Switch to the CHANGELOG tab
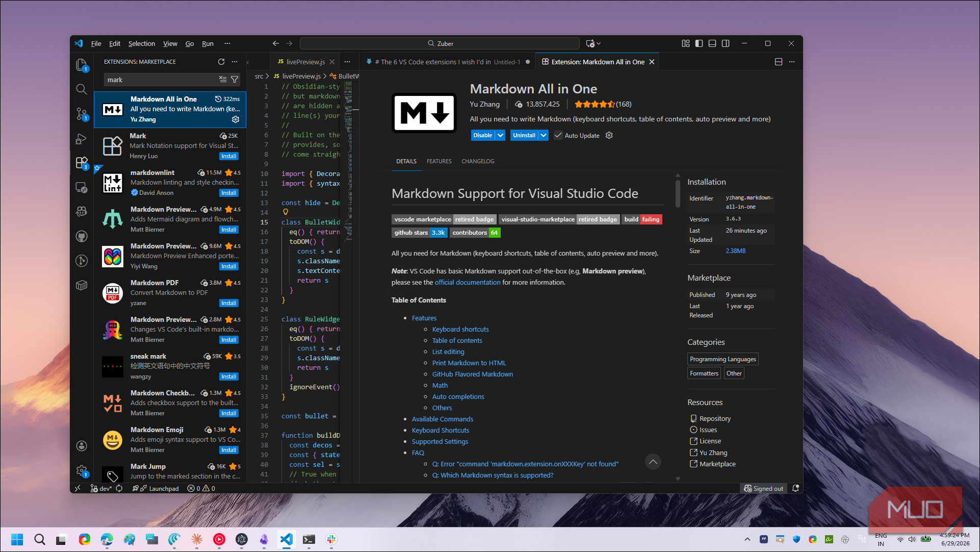Image resolution: width=980 pixels, height=552 pixels. click(x=478, y=161)
